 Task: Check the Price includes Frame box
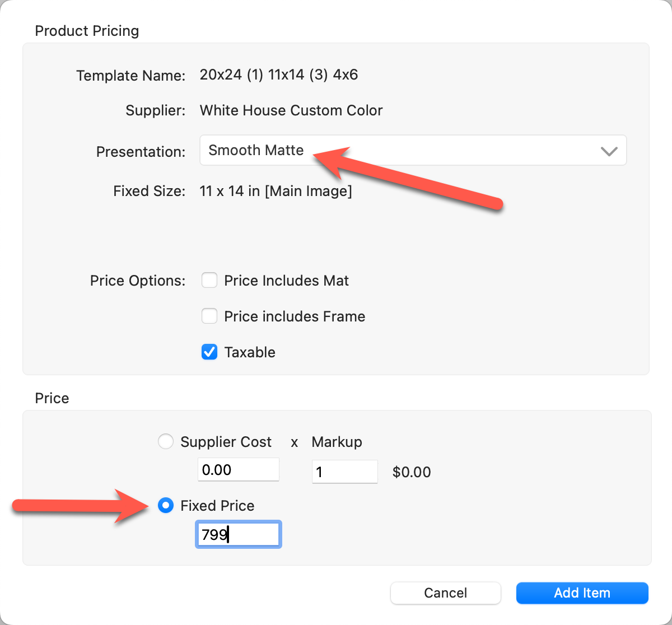click(x=209, y=316)
